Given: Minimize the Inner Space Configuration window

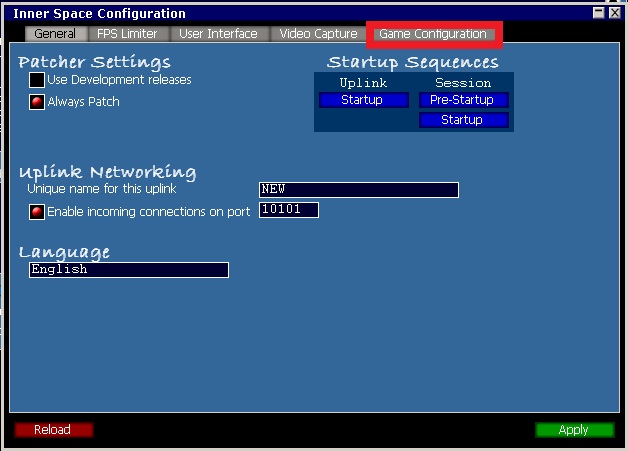Looking at the screenshot, I should pyautogui.click(x=598, y=13).
